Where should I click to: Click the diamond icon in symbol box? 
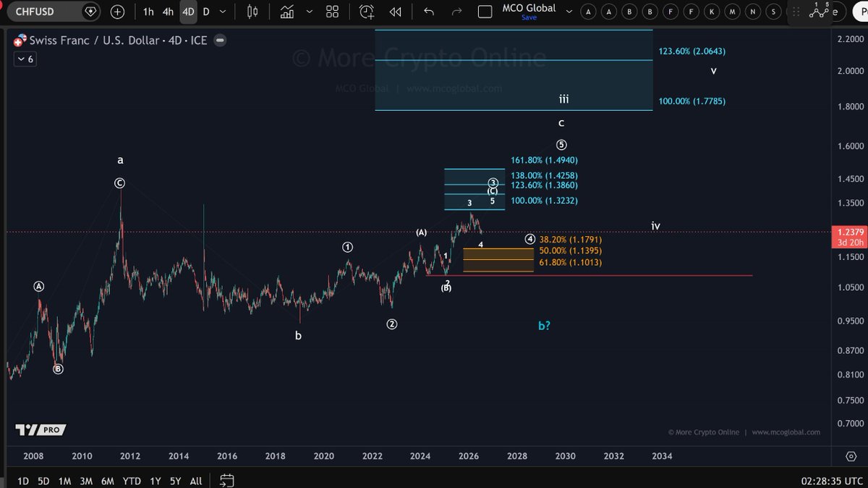click(x=90, y=12)
